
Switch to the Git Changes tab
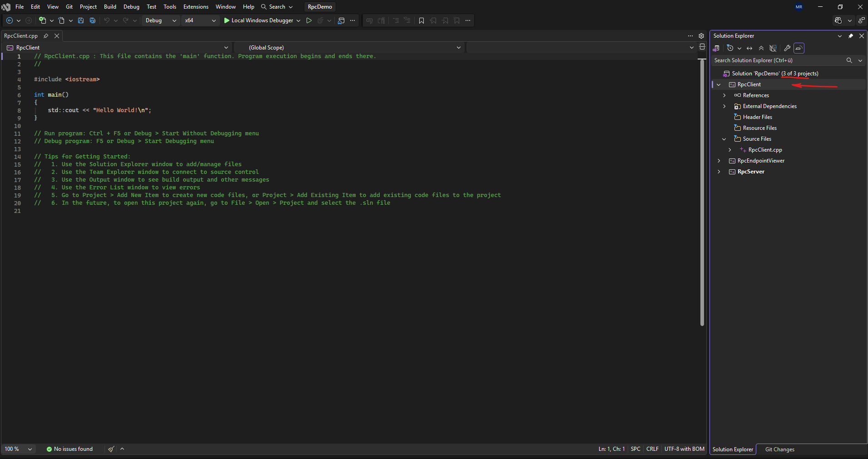779,449
